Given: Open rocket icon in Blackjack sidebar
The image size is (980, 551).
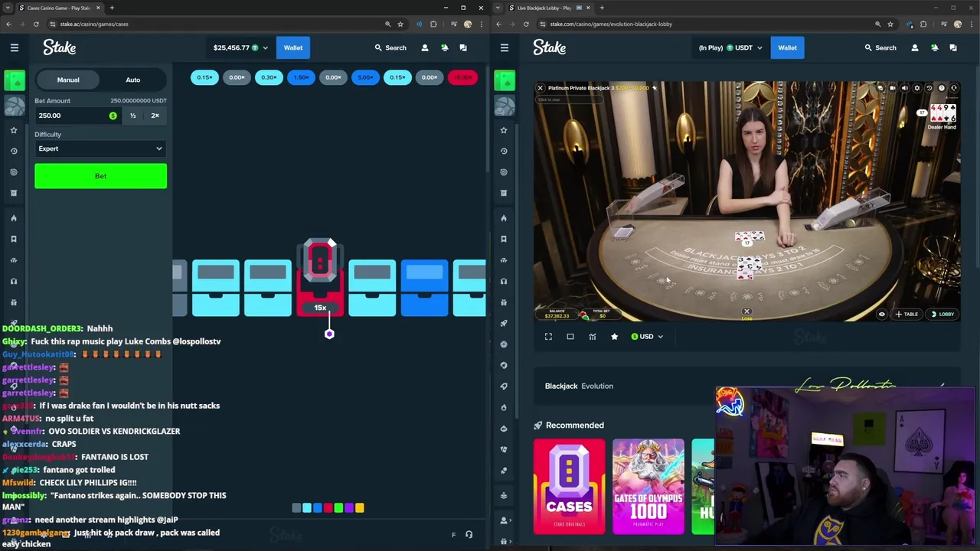Looking at the screenshot, I should [504, 323].
